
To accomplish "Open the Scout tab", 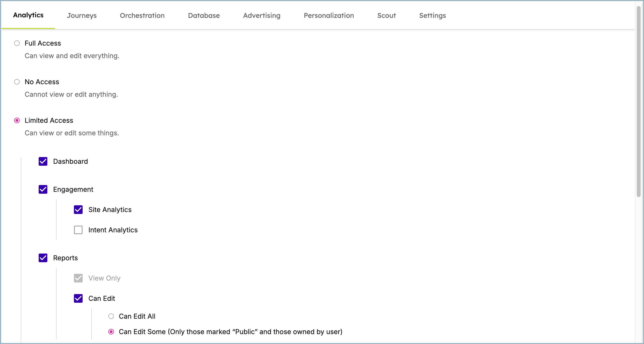I will (386, 15).
